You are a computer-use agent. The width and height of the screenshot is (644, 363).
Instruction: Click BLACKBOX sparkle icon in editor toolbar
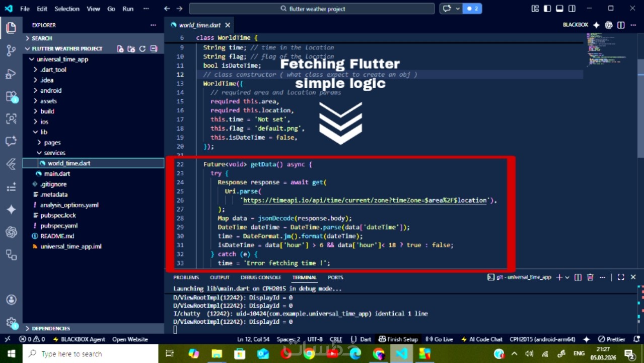pos(597,25)
